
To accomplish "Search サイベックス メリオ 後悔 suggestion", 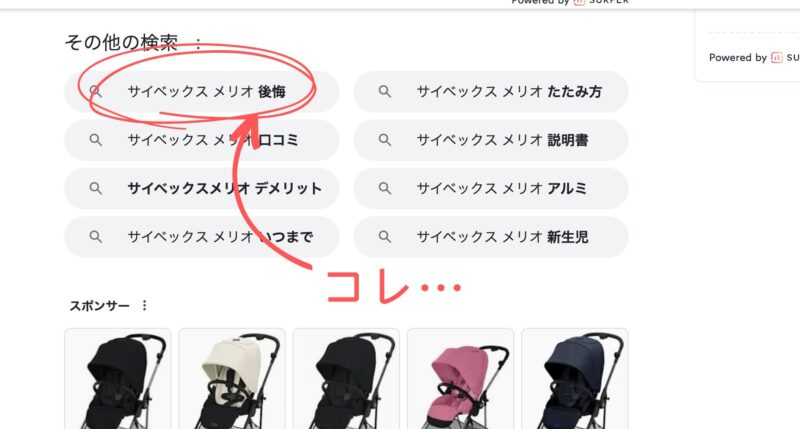I will (202, 92).
